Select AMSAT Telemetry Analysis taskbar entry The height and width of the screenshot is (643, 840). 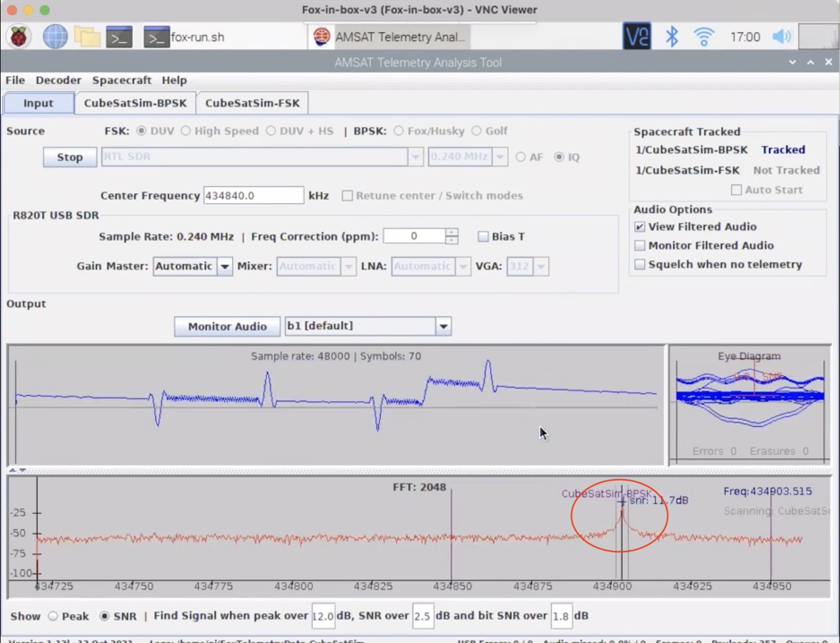tap(389, 37)
